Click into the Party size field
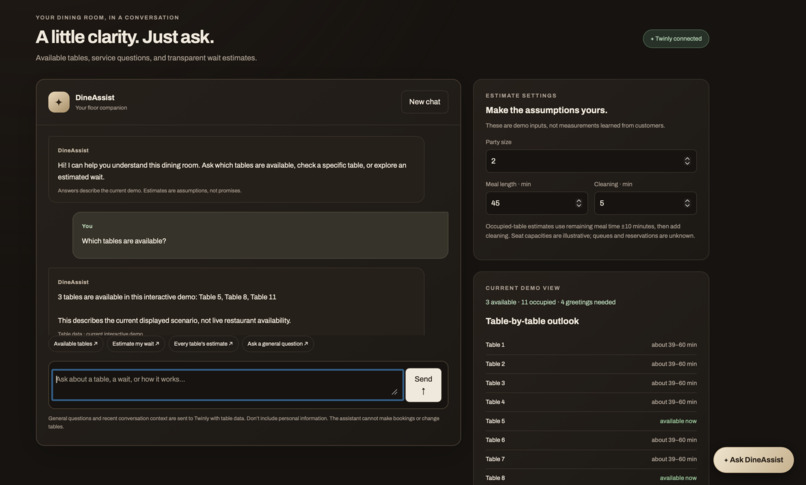This screenshot has height=485, width=806. point(591,161)
